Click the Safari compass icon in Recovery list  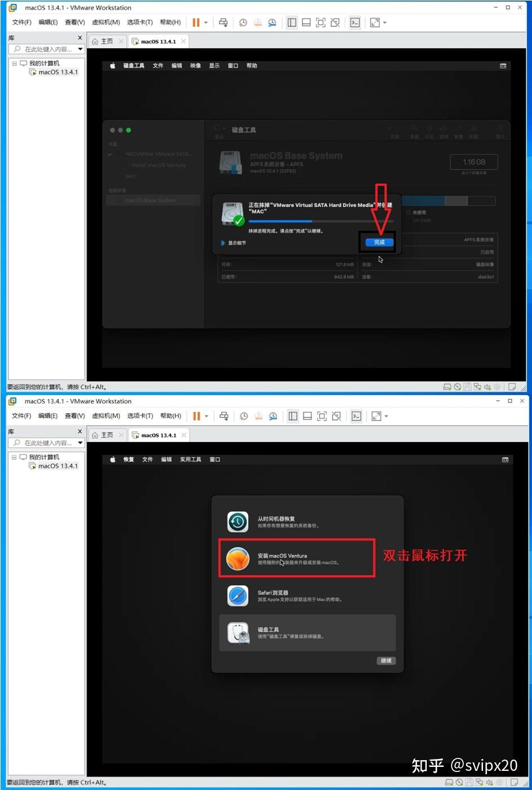[238, 596]
